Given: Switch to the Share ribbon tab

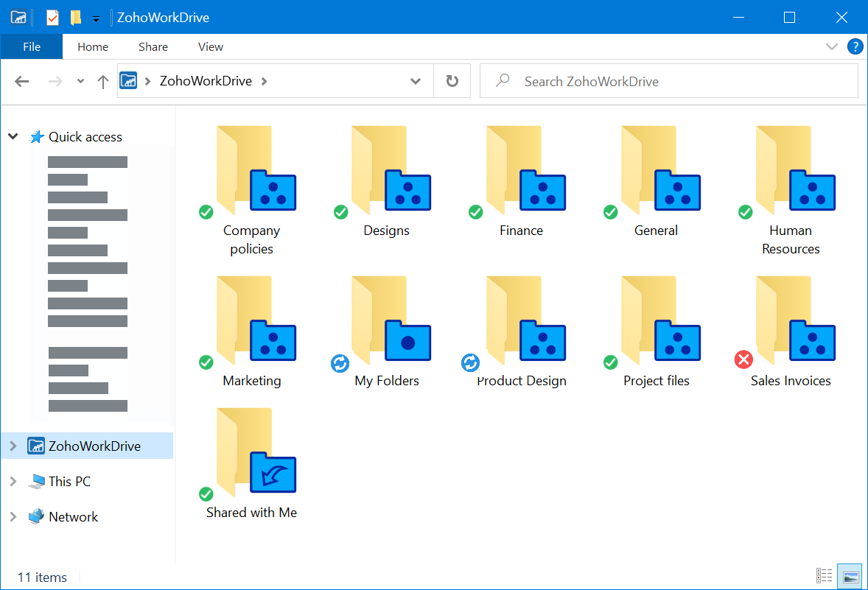Looking at the screenshot, I should [153, 46].
